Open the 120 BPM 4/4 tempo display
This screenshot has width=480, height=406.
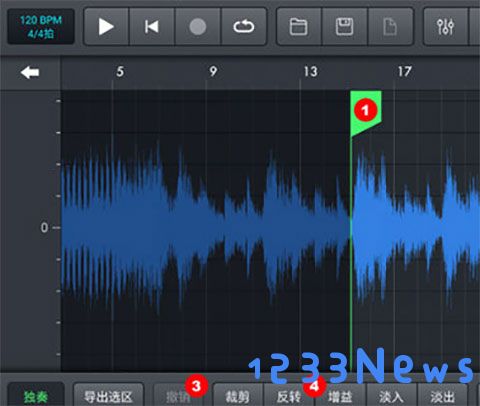41,27
